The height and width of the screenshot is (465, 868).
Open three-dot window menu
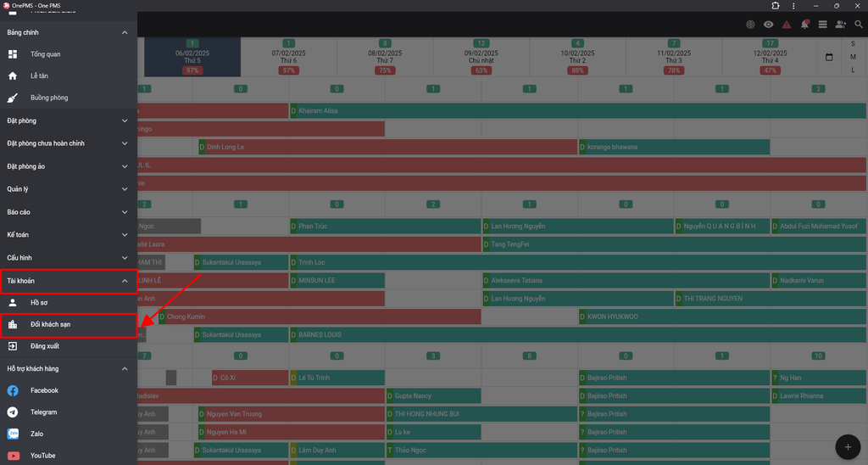point(793,6)
